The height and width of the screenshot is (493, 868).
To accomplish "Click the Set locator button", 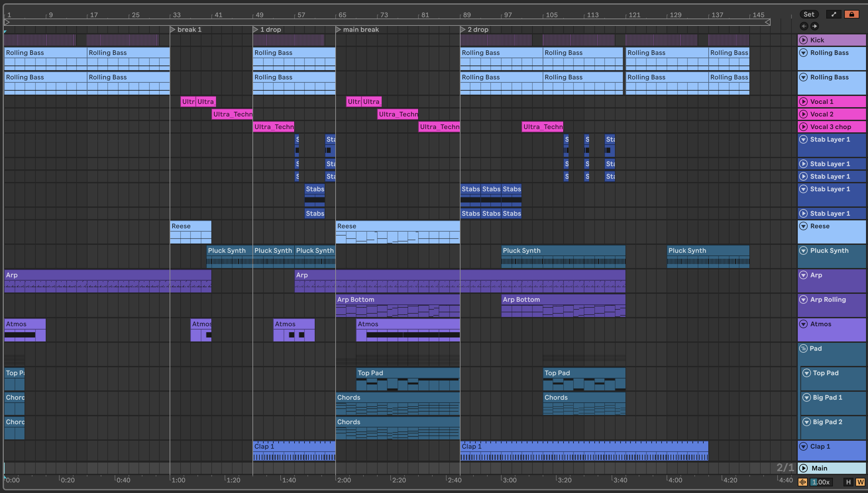I will point(809,14).
